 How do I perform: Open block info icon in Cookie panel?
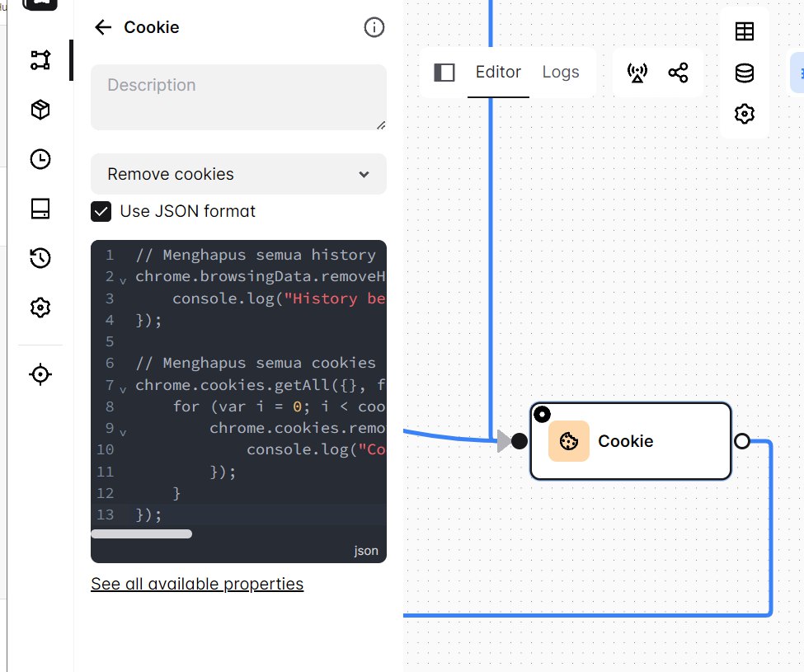tap(374, 27)
